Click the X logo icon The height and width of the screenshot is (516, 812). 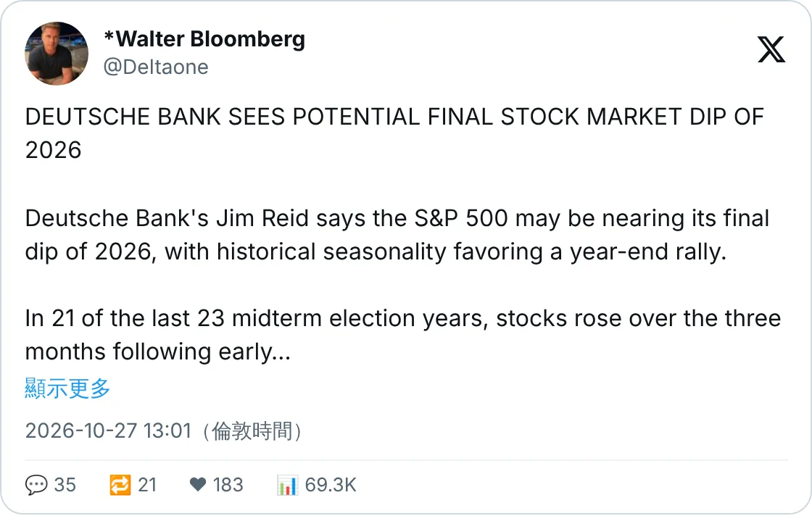coord(771,50)
